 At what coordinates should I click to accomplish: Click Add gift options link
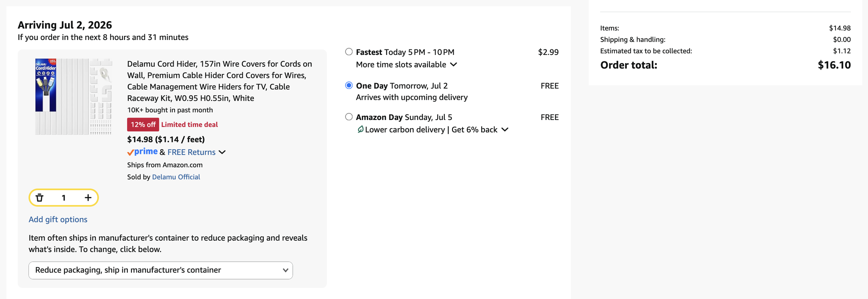tap(58, 219)
